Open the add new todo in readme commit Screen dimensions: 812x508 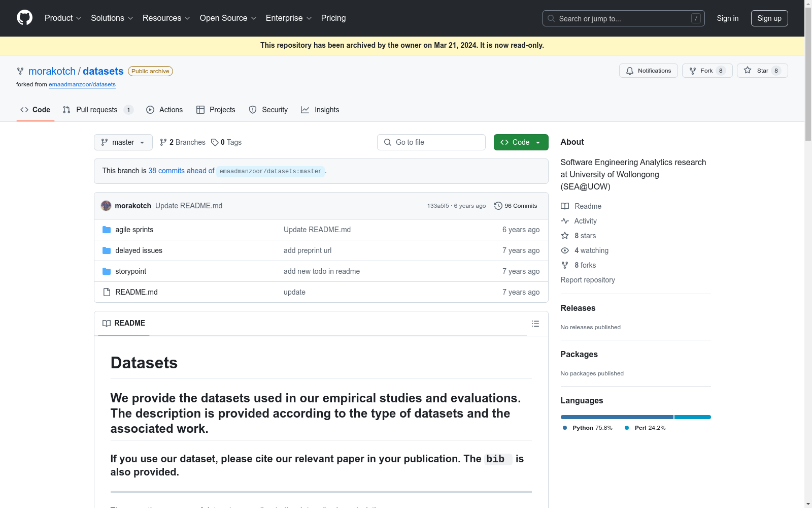click(322, 271)
